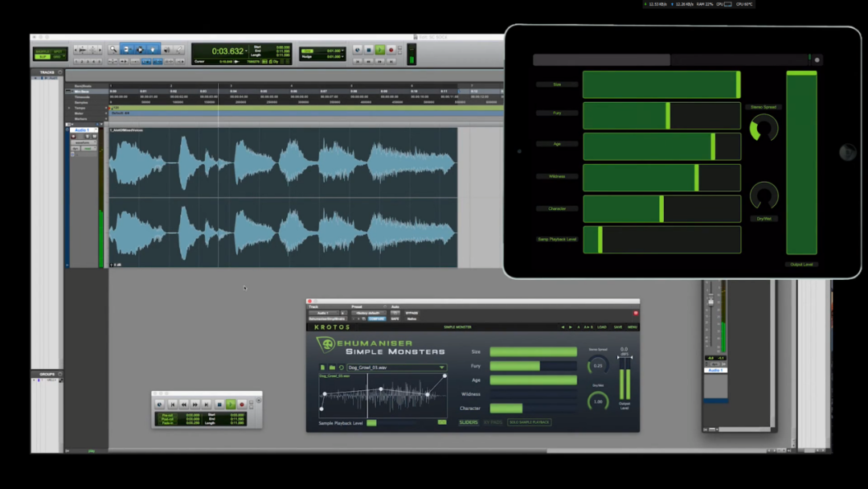Click the Output Level fader on the iPad

(801, 162)
